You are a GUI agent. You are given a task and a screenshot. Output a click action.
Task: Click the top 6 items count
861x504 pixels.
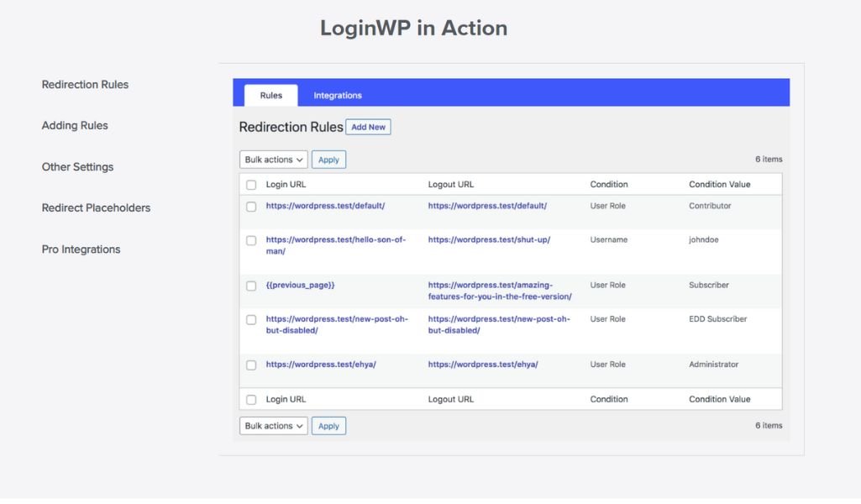(x=769, y=160)
